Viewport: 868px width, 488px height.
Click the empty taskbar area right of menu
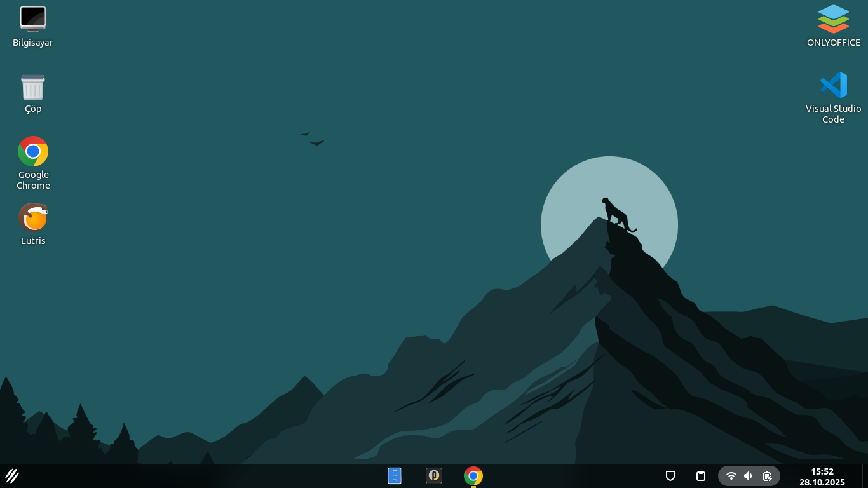pos(191,476)
